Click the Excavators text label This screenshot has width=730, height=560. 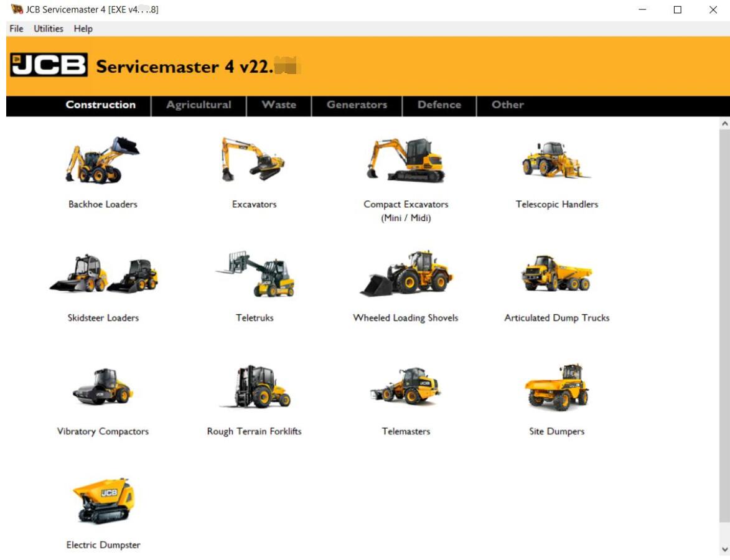click(x=254, y=204)
